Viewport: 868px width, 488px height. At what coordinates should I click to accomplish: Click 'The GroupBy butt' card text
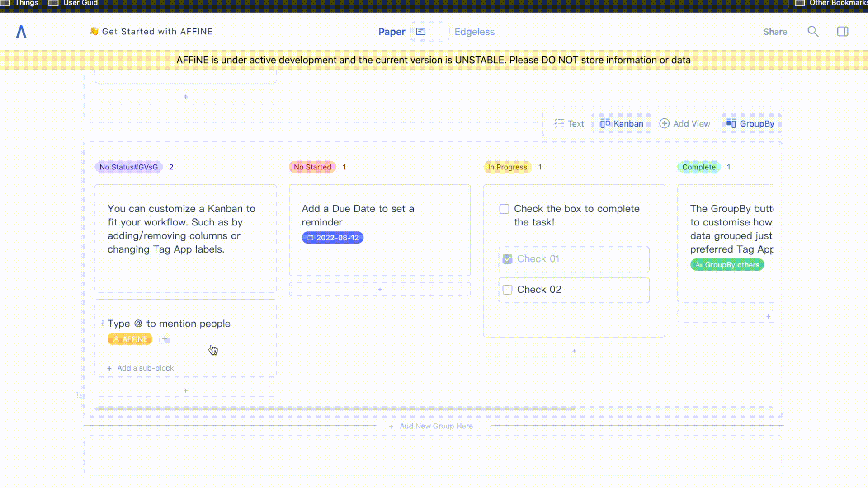coord(731,229)
